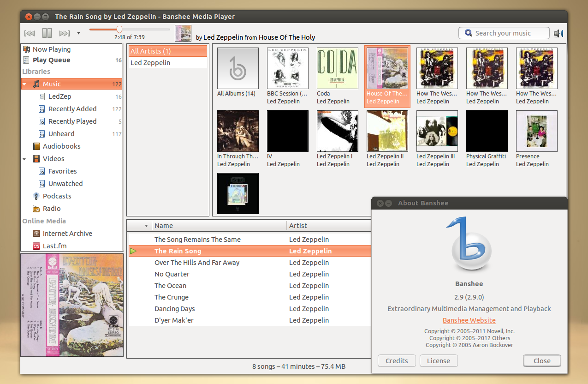This screenshot has height=384, width=588.
Task: Click the large cover art in sidebar
Action: pyautogui.click(x=72, y=305)
